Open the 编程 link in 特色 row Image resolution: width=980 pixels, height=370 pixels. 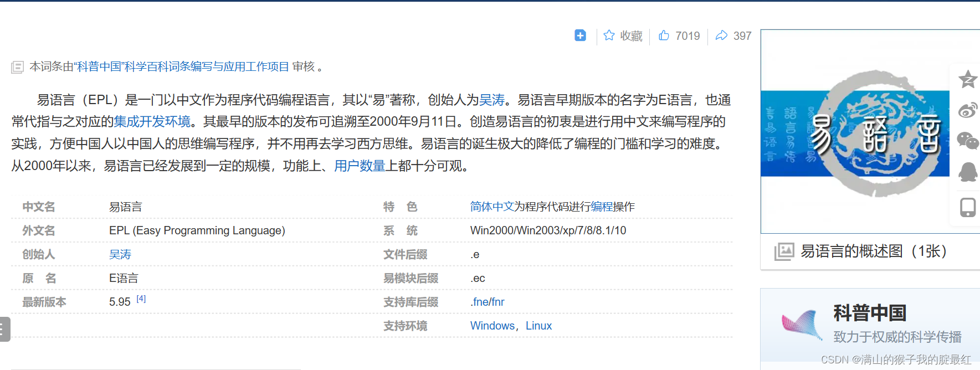tap(602, 207)
